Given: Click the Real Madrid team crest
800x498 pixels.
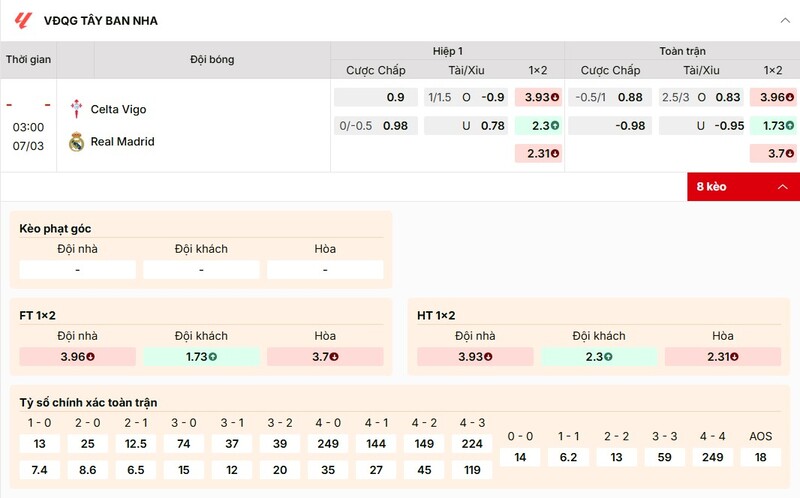Looking at the screenshot, I should [x=76, y=142].
